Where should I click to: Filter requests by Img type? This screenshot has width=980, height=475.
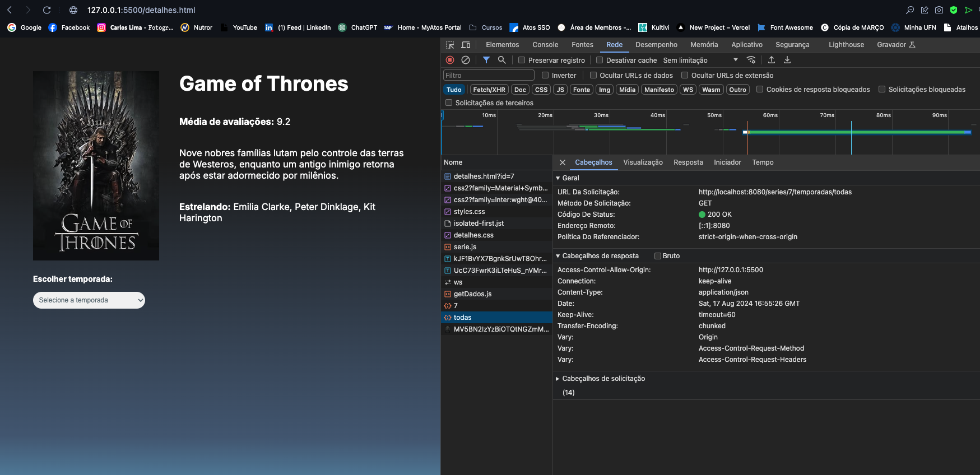tap(605, 90)
